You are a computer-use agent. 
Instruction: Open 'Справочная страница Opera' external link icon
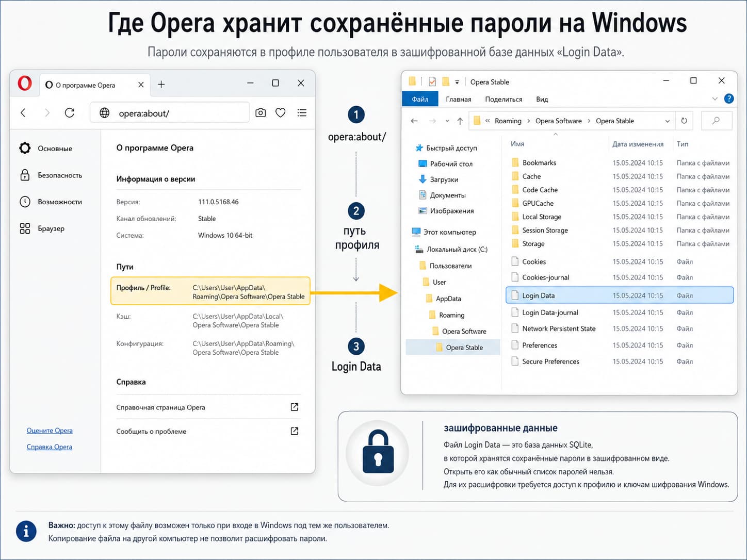(x=295, y=407)
